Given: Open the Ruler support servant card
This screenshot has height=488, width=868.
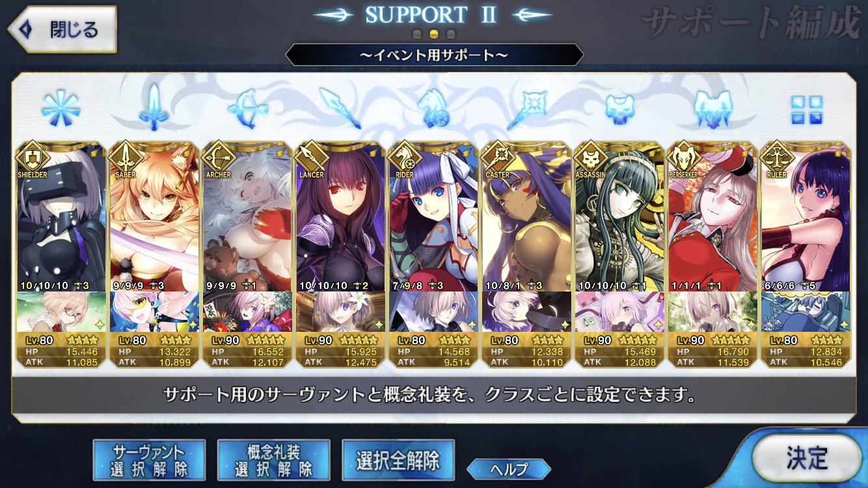Looking at the screenshot, I should pos(806,217).
